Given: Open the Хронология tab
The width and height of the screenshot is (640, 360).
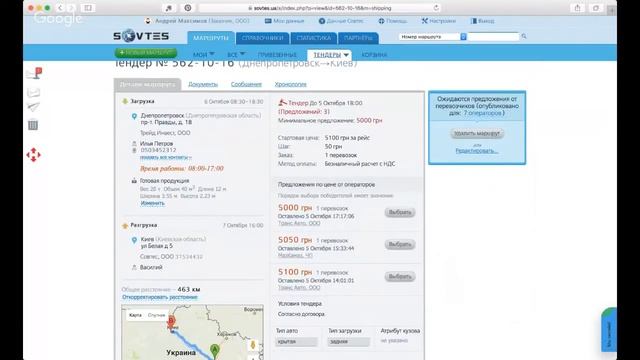Looking at the screenshot, I should (290, 84).
